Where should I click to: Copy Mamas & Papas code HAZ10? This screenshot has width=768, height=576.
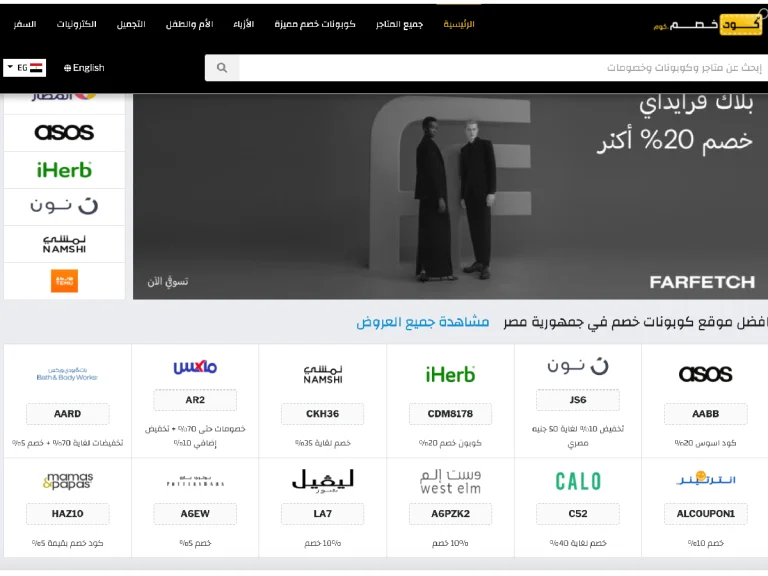tap(68, 514)
